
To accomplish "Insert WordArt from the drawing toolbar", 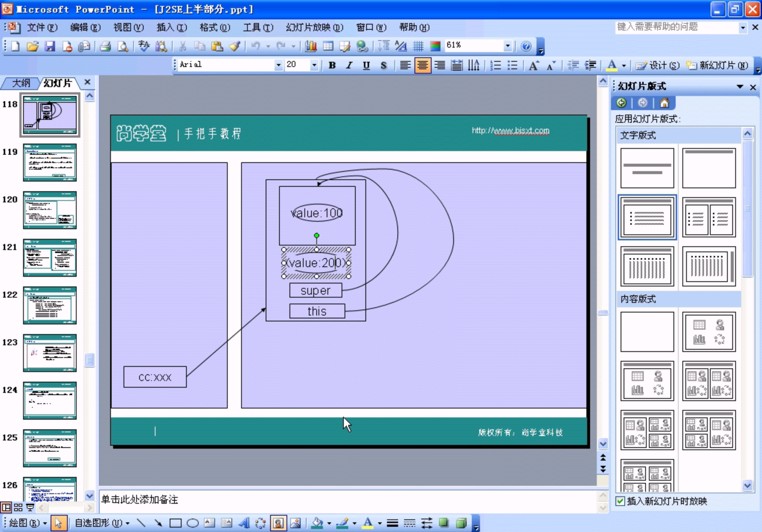I will point(244,523).
